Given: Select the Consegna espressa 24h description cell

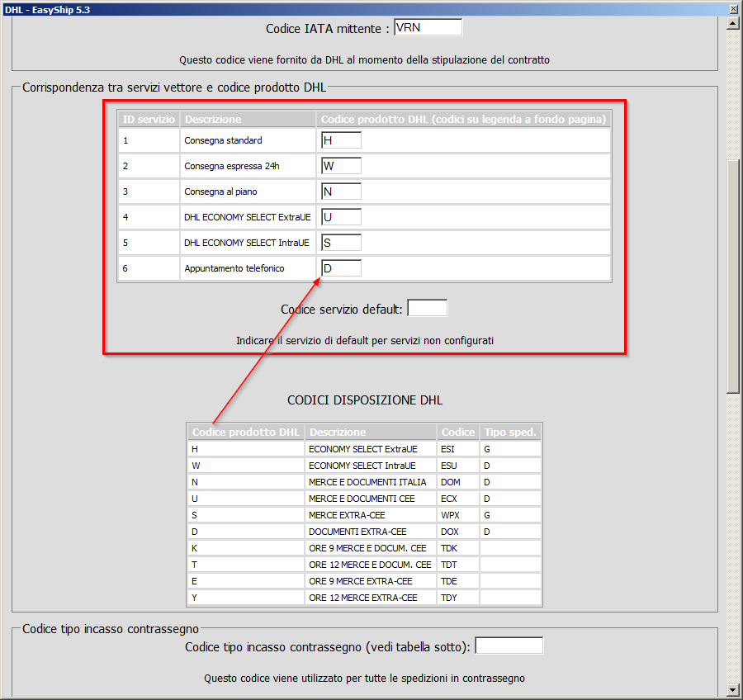Looking at the screenshot, I should (x=248, y=166).
